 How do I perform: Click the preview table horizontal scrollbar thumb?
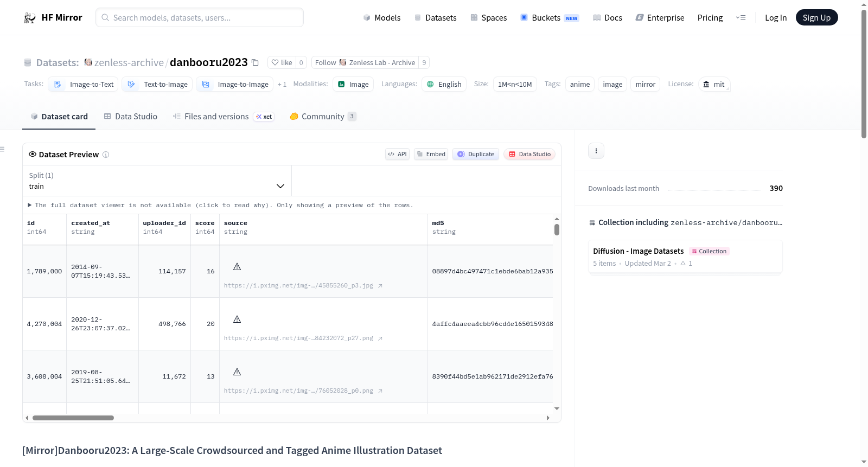pos(73,418)
